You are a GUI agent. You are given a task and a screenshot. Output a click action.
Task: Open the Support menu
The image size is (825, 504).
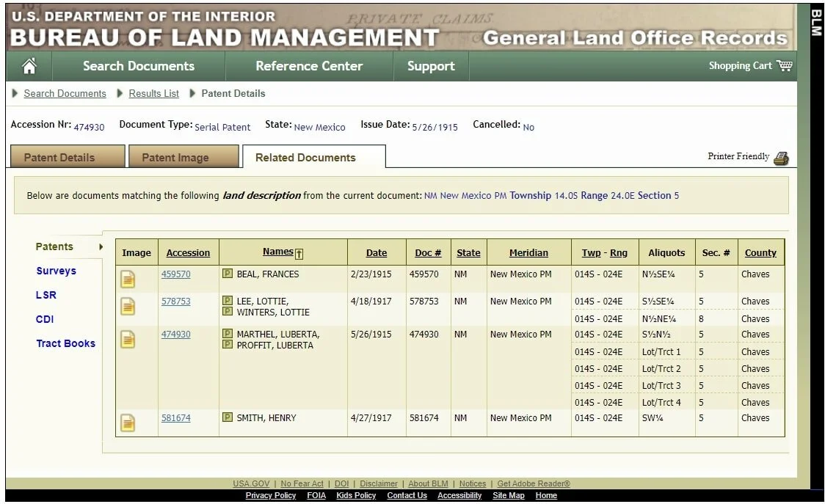(x=431, y=66)
